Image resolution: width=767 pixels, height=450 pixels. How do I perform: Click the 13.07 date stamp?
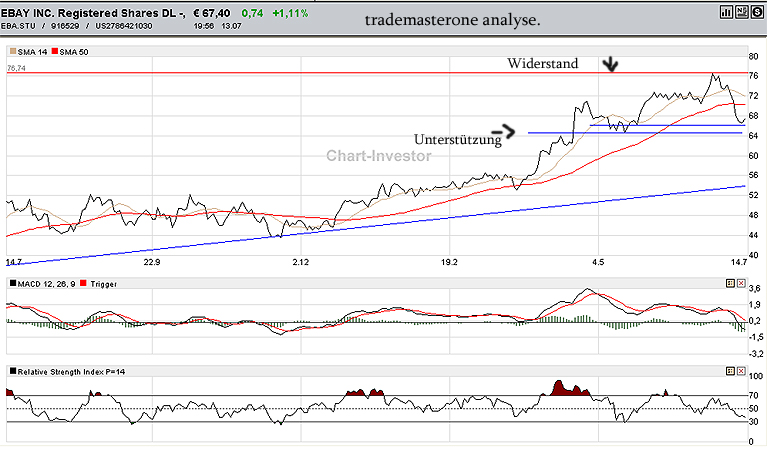(231, 26)
